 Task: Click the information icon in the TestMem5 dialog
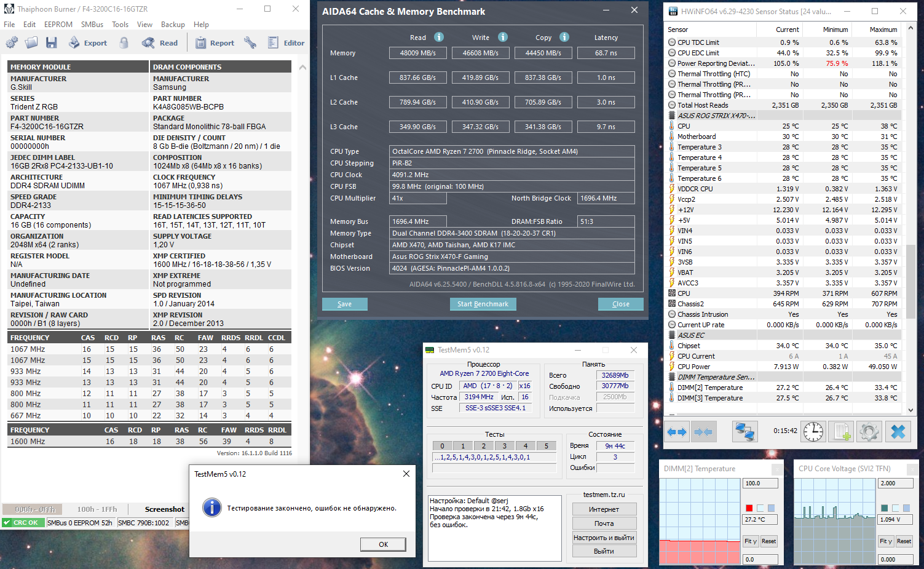[212, 507]
